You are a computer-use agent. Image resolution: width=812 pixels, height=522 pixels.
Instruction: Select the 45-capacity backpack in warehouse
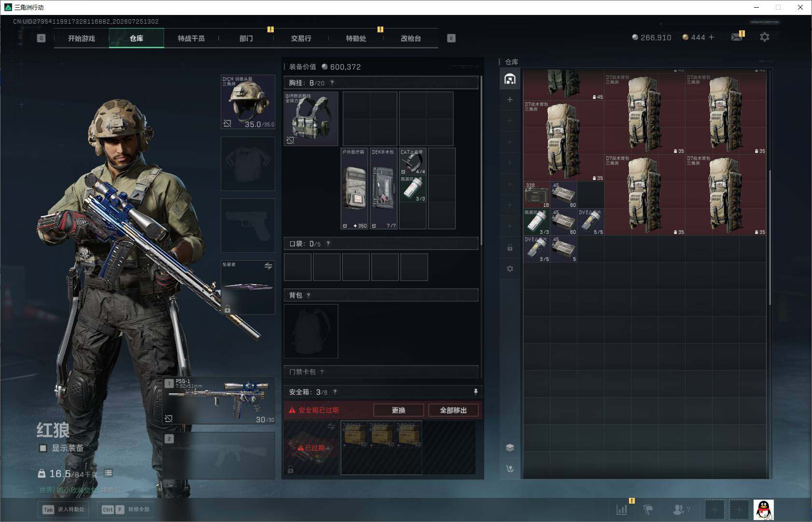564,85
